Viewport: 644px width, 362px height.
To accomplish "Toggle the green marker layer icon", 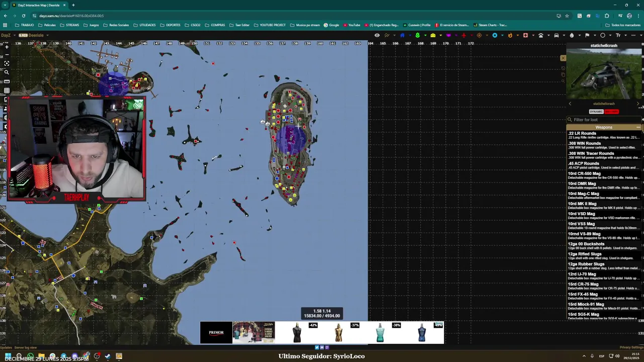I will pyautogui.click(x=418, y=35).
